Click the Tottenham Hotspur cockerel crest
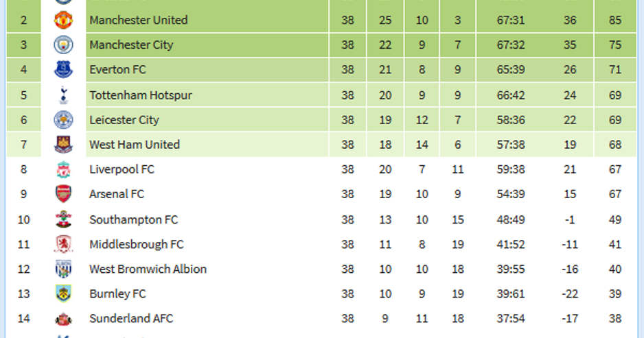Screen dimensions: 644x338 point(63,95)
